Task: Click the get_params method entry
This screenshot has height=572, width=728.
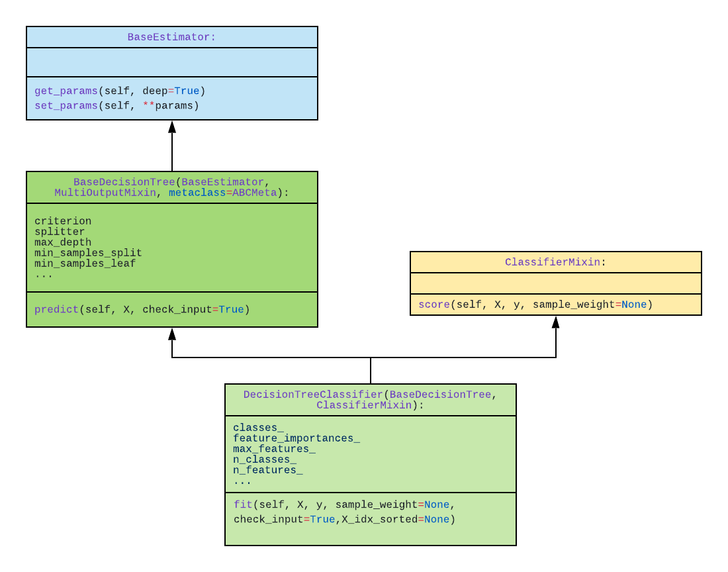Action: pyautogui.click(x=120, y=91)
